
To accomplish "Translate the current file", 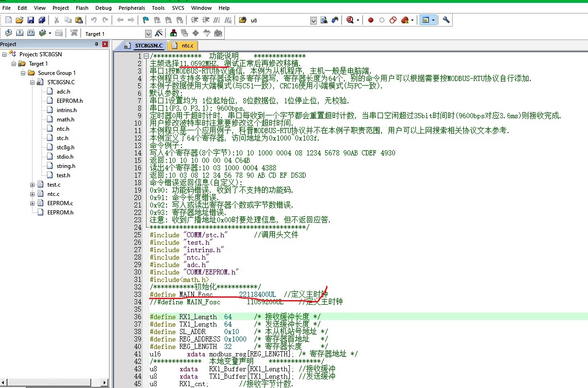I will tap(8, 33).
